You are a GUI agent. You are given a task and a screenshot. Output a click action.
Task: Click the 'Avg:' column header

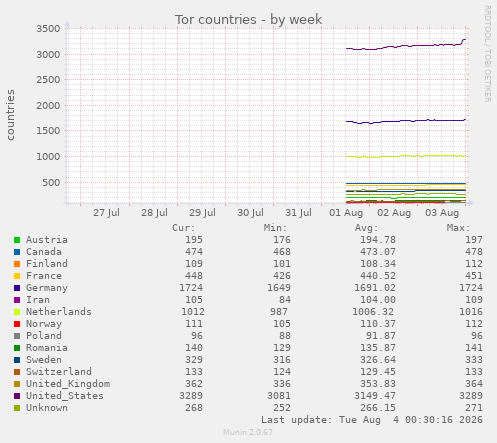click(x=367, y=228)
